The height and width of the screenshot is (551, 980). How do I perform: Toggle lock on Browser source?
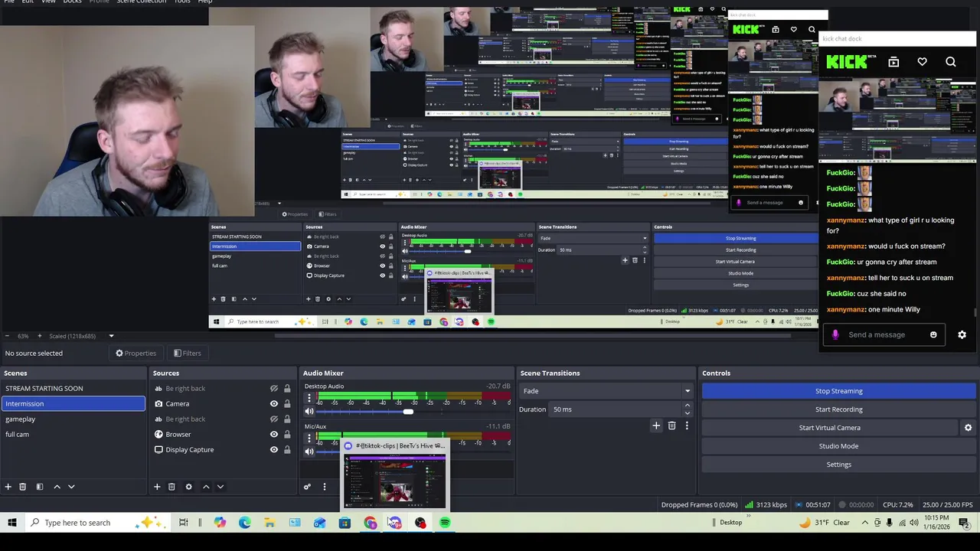[x=287, y=435]
